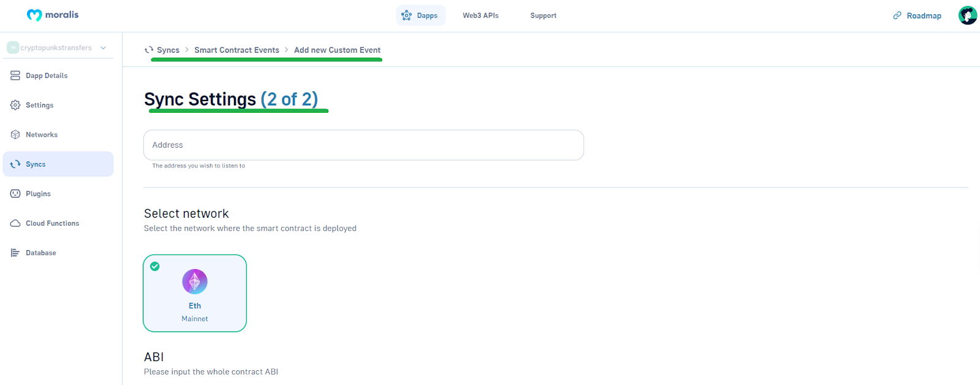Click the Plugins icon in sidebar

click(x=15, y=194)
